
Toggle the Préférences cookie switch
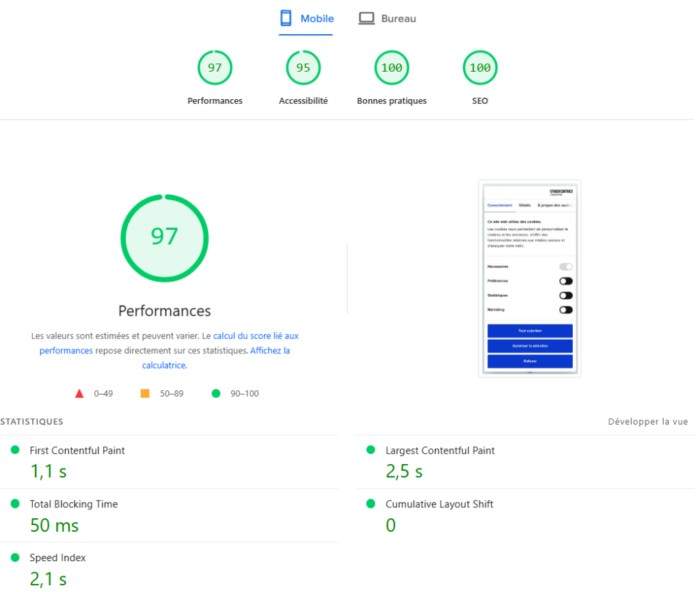[565, 281]
